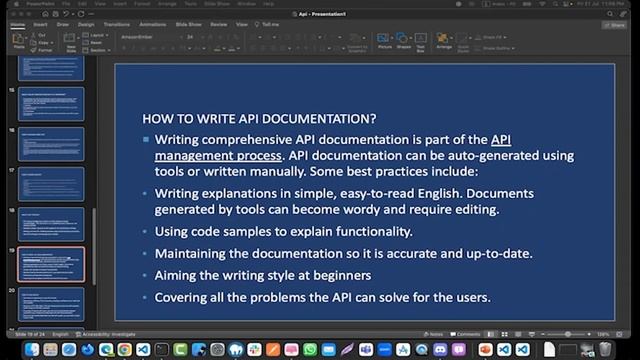Click the zoom in plus button
640x360 pixels.
tap(589, 334)
